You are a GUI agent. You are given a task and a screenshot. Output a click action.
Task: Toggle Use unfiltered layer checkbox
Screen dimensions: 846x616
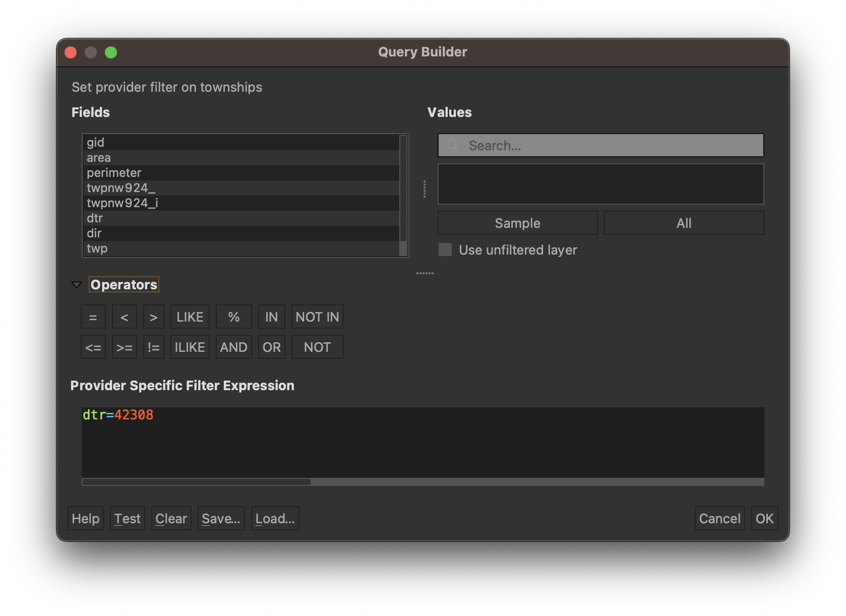click(x=445, y=250)
